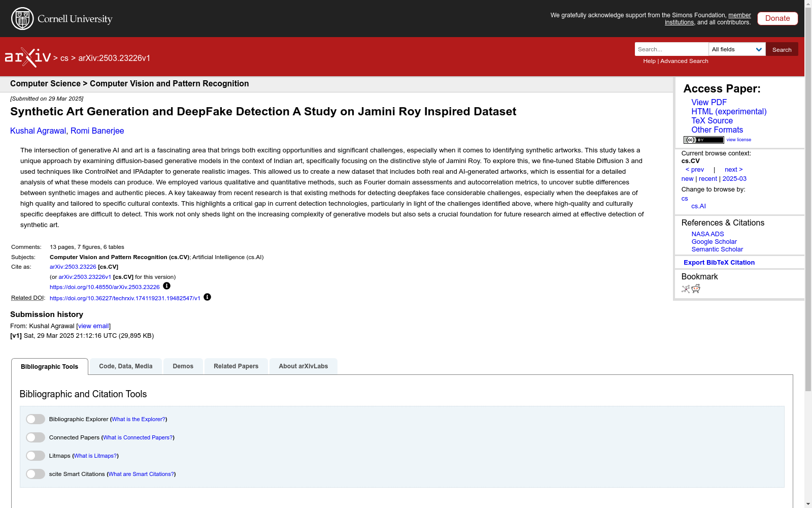
Task: Click the view email link
Action: coord(93,326)
